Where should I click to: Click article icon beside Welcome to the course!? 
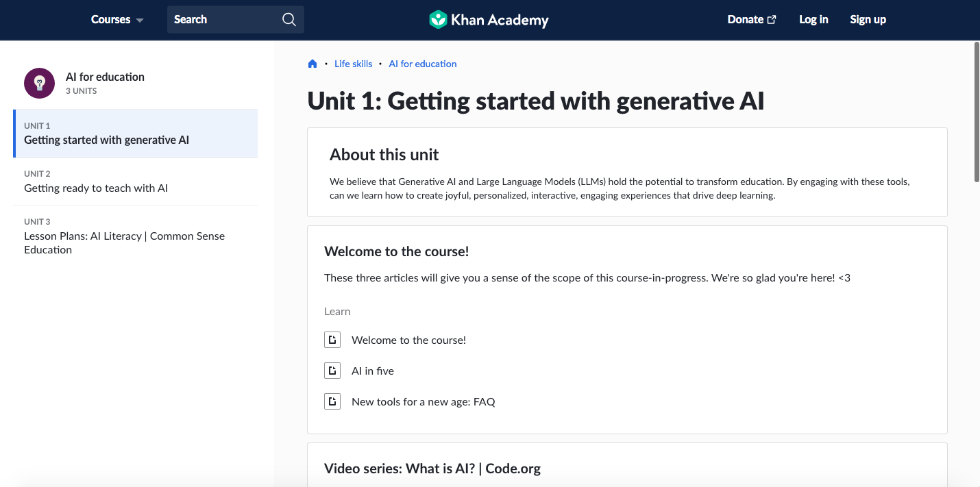pyautogui.click(x=332, y=340)
